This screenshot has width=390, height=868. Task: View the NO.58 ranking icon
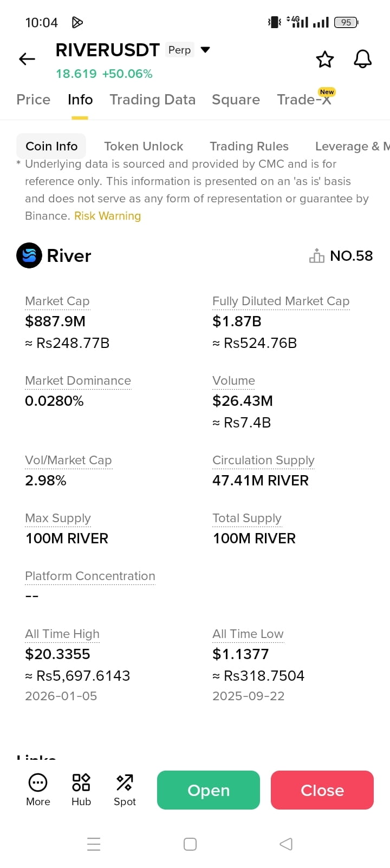317,255
